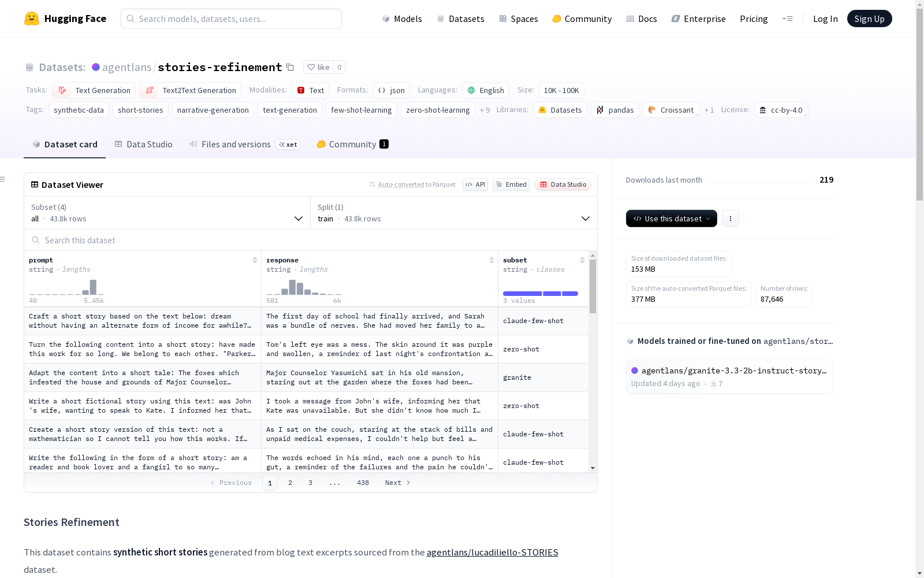Switch to the Data Studio tab
The height and width of the screenshot is (578, 924).
coord(143,144)
